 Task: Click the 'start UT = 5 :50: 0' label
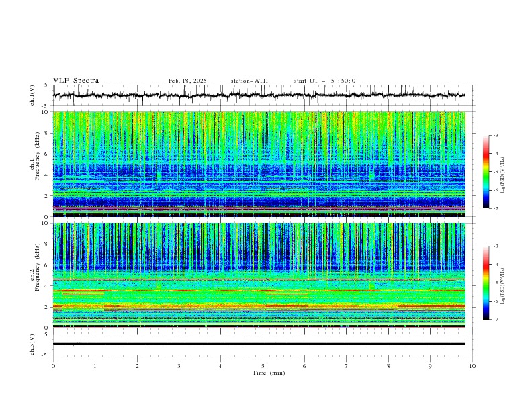324,81
